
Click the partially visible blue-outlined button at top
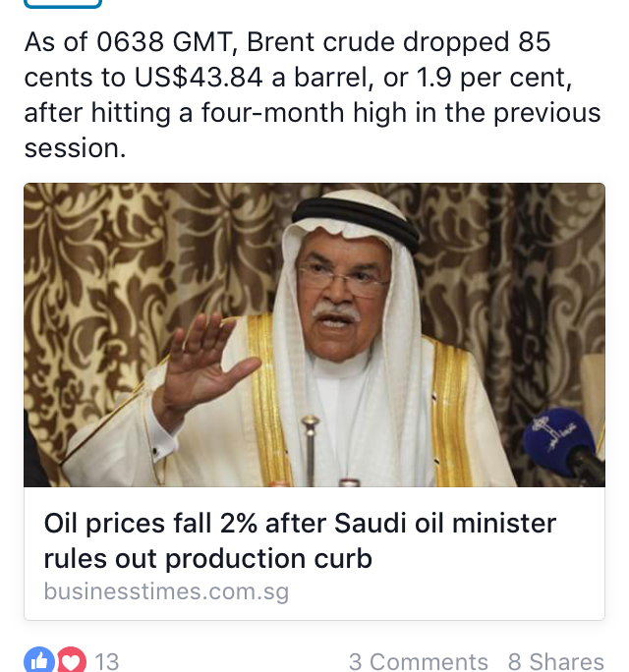click(62, 4)
